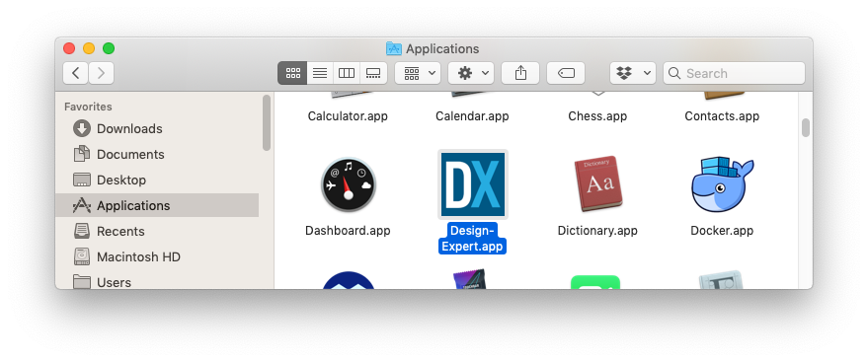
Task: Select Applications in the sidebar
Action: click(157, 205)
